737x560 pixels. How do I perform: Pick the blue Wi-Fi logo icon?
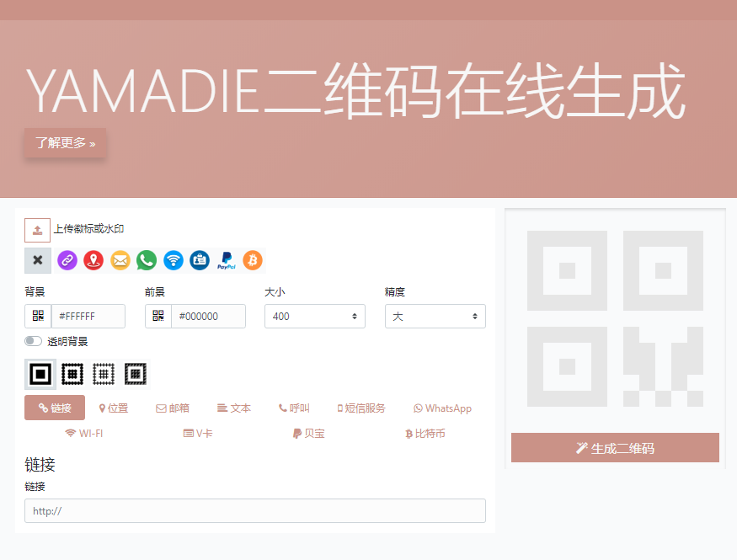[174, 260]
